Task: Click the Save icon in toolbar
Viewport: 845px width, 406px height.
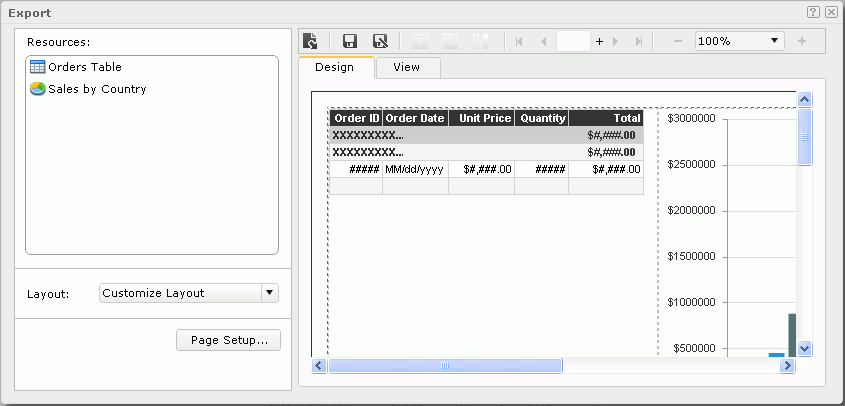Action: tap(350, 41)
